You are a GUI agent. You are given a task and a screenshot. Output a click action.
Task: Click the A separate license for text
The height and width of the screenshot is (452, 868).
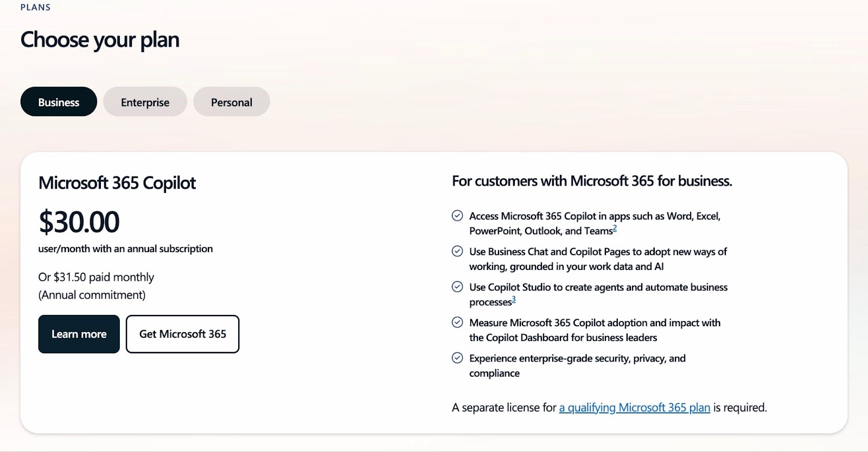[x=504, y=408]
